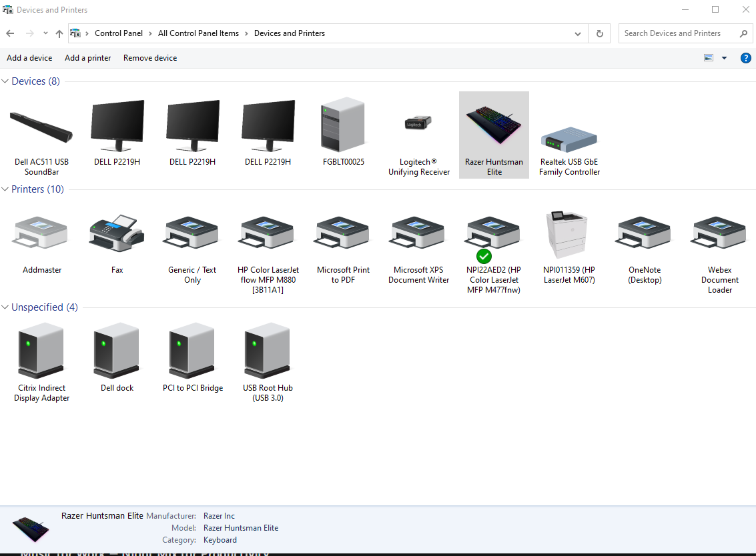Screen dimensions: 756x556
Task: Select the default NPI22AED2 HP M477fnw printer
Action: pos(494,254)
